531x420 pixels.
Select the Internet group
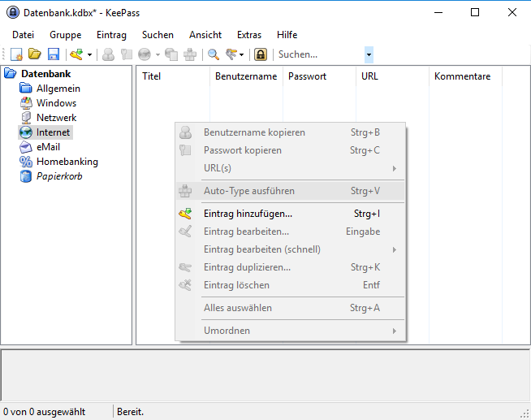[53, 132]
